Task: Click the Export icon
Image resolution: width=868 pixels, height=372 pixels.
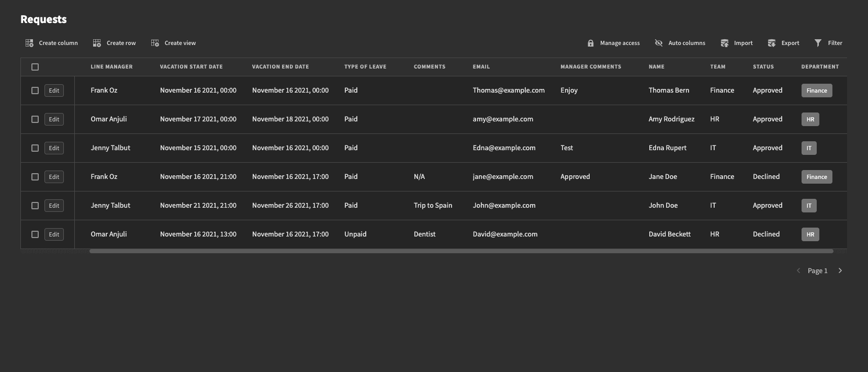Action: (x=772, y=43)
